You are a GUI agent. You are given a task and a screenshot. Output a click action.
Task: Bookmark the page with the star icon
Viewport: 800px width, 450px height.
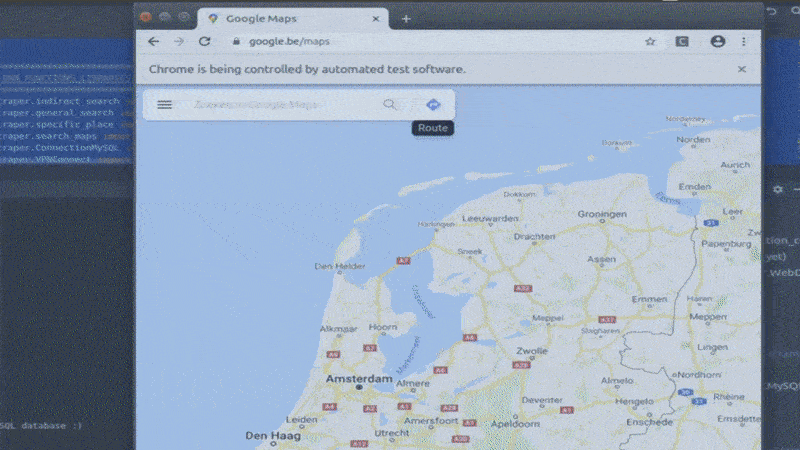click(650, 41)
